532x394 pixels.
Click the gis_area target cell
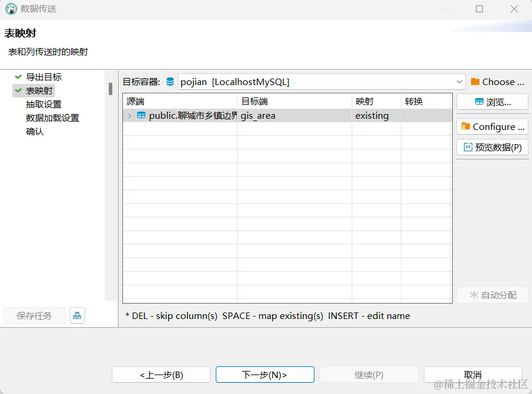(x=294, y=116)
